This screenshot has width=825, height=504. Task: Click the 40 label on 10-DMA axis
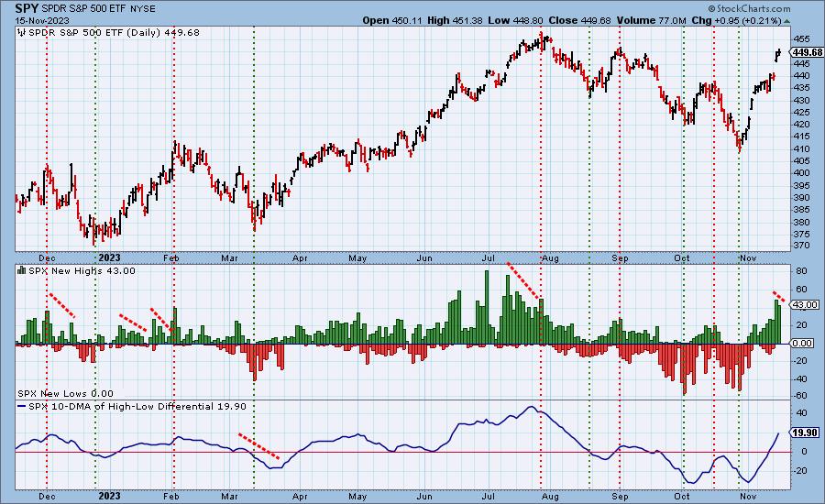801,413
